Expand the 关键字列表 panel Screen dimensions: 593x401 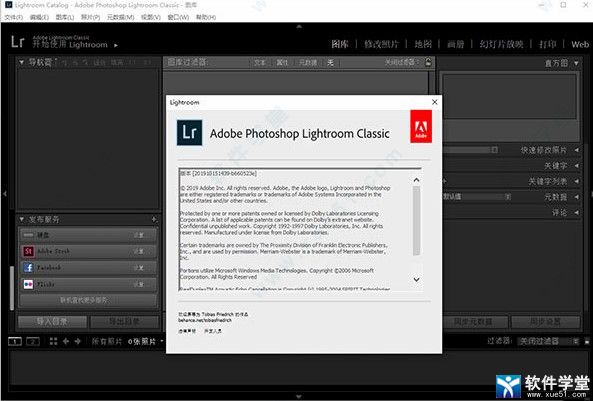576,181
